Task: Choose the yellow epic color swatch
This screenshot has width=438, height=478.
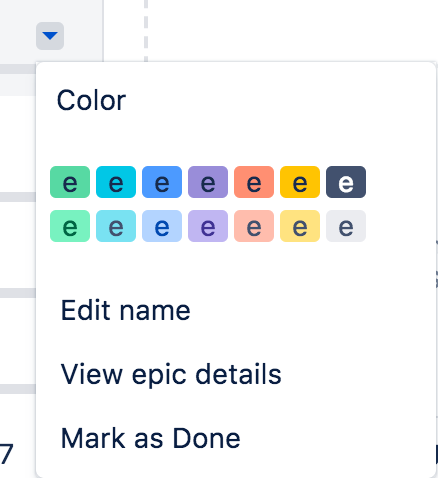Action: coord(300,182)
